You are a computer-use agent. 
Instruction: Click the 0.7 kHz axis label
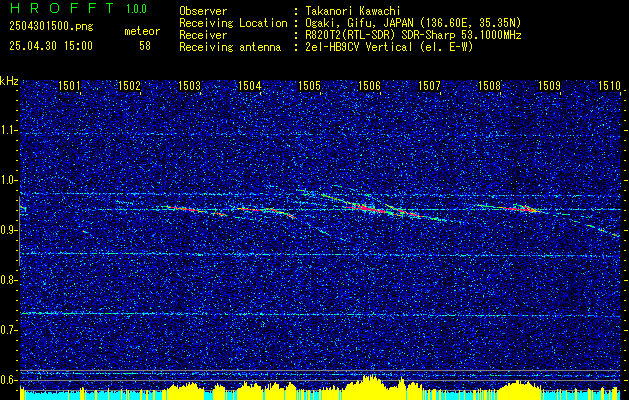(x=8, y=330)
